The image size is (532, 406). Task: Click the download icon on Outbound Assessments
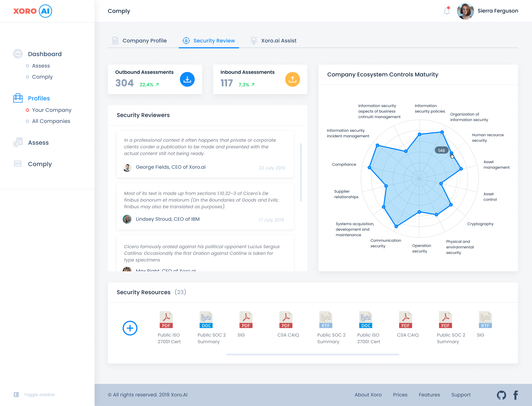[187, 79]
